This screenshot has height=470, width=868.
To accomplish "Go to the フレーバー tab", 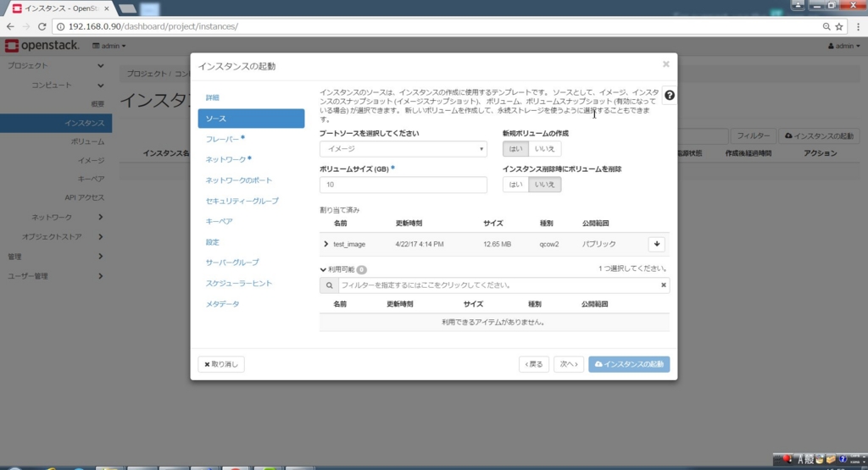I will 225,140.
